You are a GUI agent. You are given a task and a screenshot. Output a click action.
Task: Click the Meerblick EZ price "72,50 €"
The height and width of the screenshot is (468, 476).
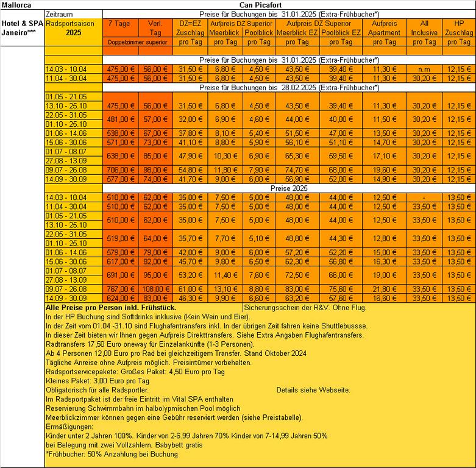pos(297,275)
